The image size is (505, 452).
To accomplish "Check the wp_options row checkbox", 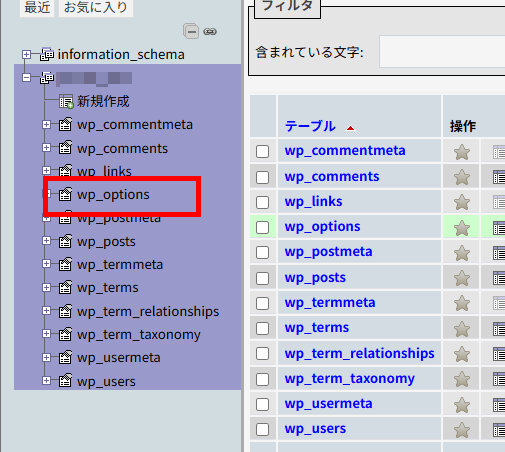I will coord(262,227).
